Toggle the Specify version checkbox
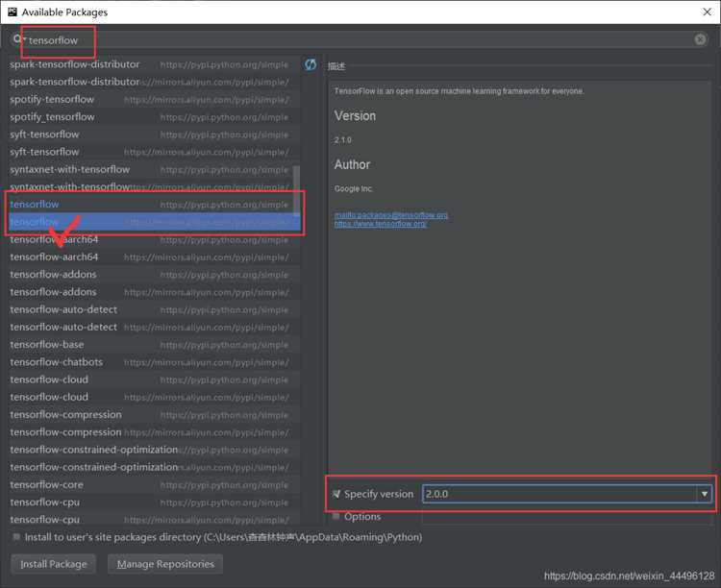This screenshot has width=721, height=588. pyautogui.click(x=336, y=494)
